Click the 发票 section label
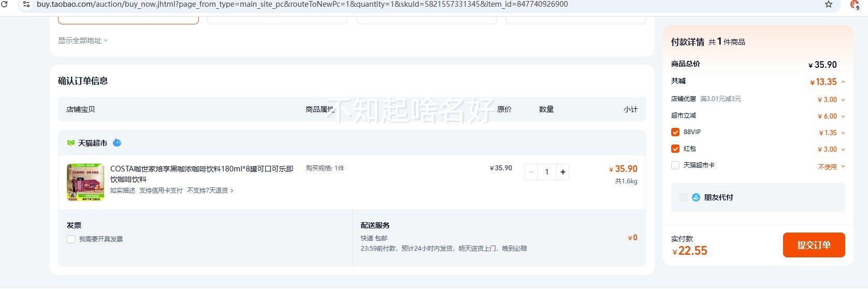 click(74, 225)
